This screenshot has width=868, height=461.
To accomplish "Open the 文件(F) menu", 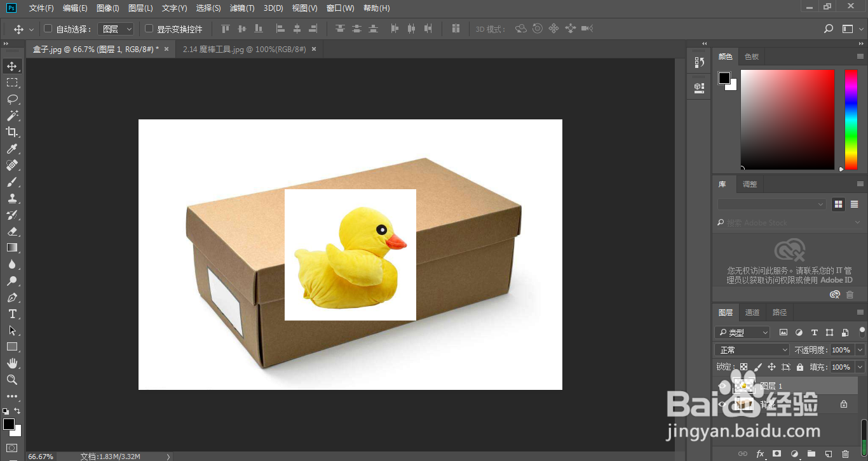I will coord(41,8).
